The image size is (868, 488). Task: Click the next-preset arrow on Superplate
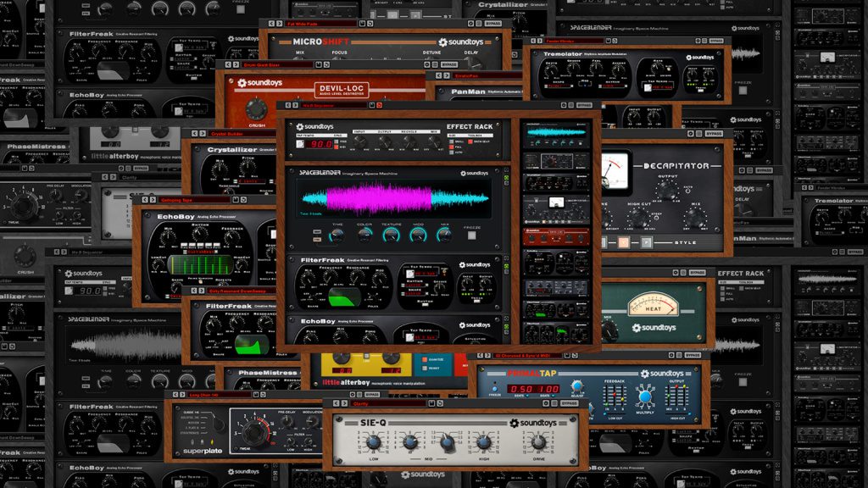182,394
